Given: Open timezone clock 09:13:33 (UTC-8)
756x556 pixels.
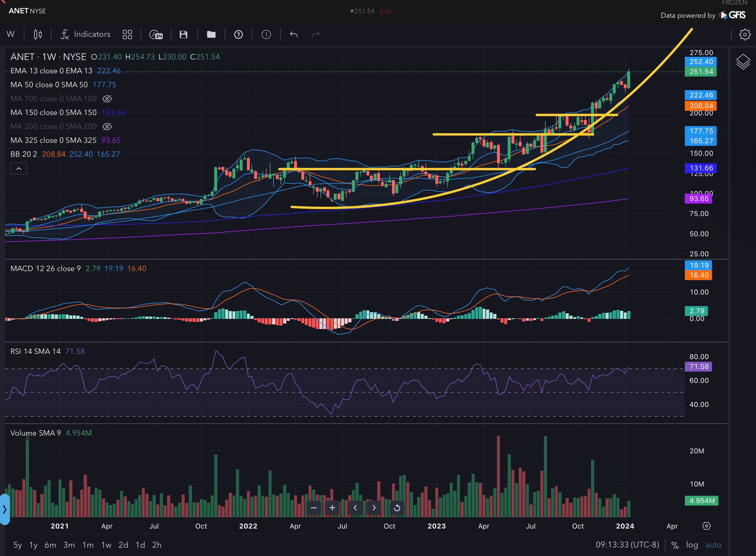Looking at the screenshot, I should tap(628, 545).
